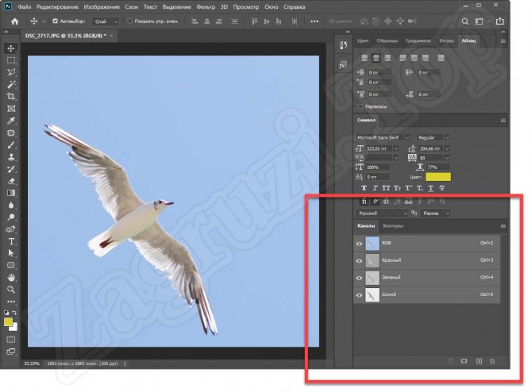Delete channel with the trash icon
This screenshot has width=532, height=392.
(x=492, y=362)
